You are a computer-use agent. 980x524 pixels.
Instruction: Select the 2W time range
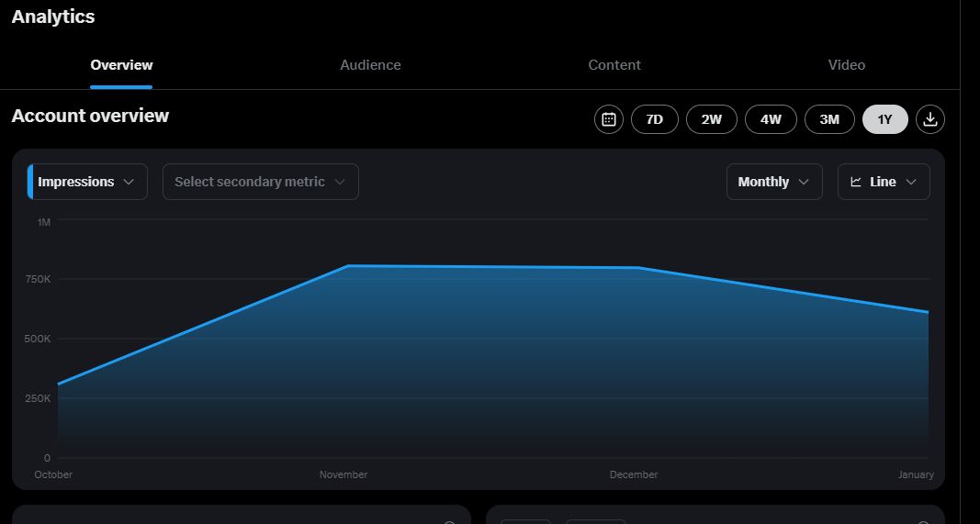(711, 119)
